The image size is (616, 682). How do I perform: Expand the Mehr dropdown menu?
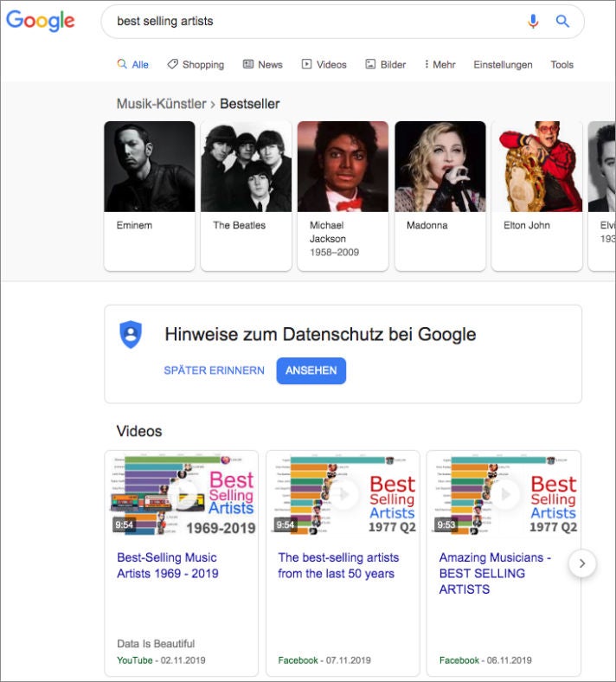pyautogui.click(x=440, y=65)
